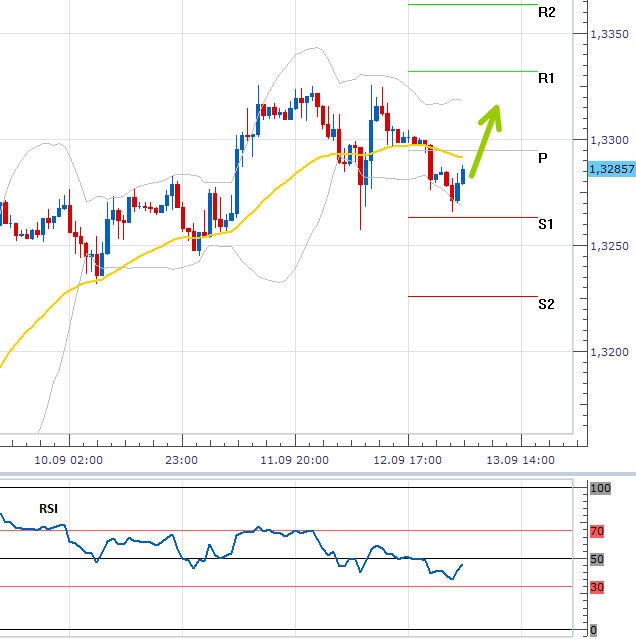Click the red S2 support line
636x639 pixels.
click(473, 296)
